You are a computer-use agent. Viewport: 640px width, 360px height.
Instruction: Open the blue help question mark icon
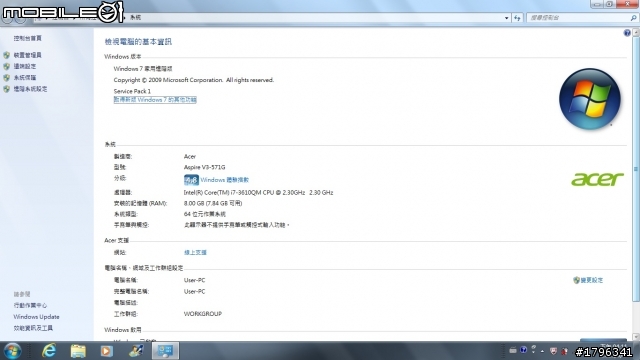pyautogui.click(x=627, y=33)
